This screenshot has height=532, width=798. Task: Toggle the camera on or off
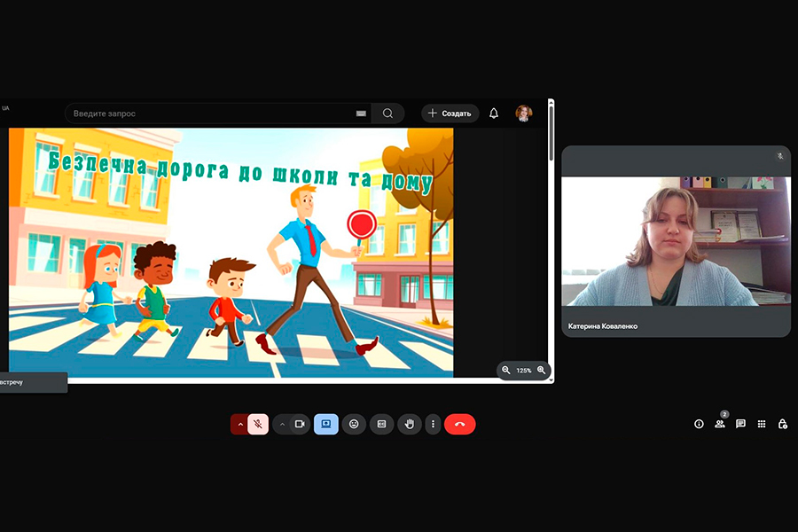(300, 425)
